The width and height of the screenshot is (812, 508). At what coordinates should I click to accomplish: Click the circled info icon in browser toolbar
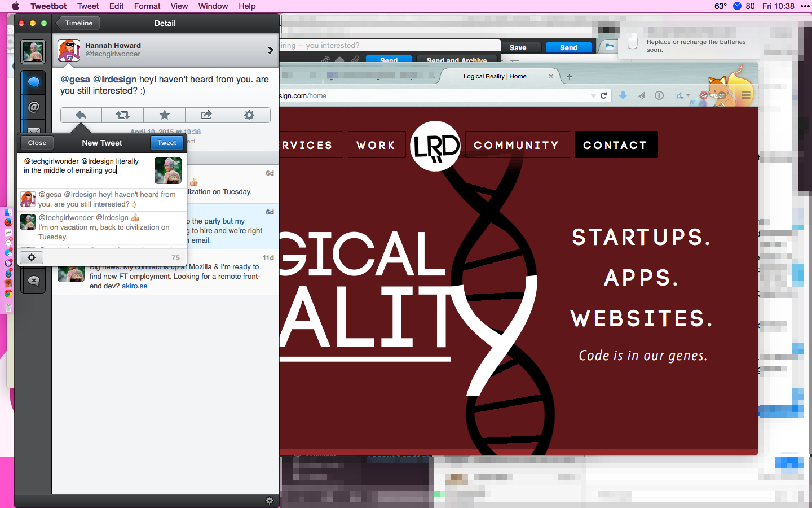(659, 95)
